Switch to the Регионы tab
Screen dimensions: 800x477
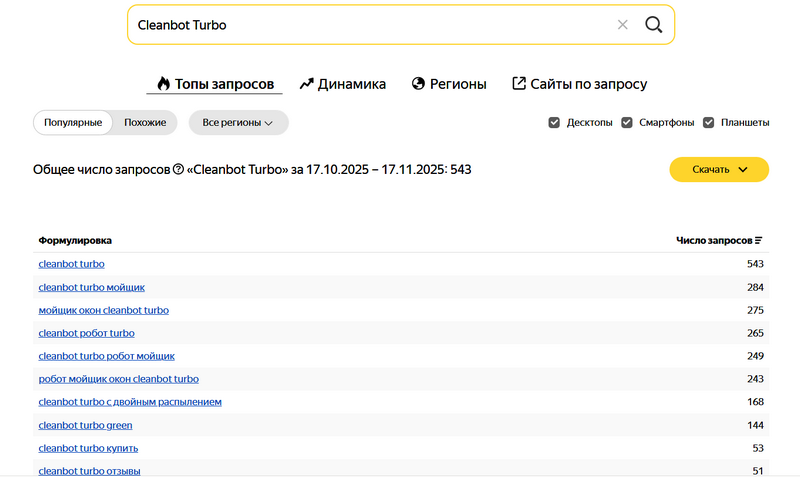449,84
